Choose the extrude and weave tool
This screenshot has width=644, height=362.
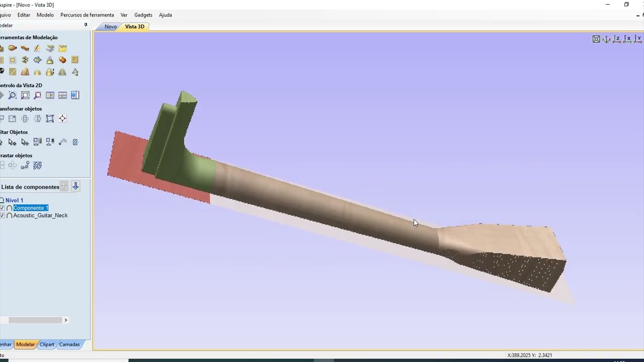25,48
